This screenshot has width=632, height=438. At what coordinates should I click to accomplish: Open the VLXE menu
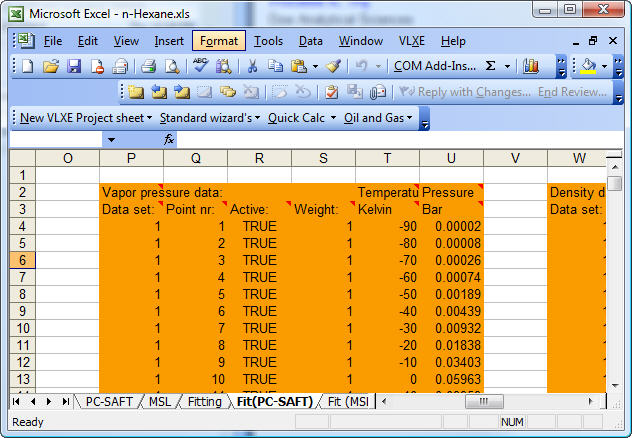point(412,41)
